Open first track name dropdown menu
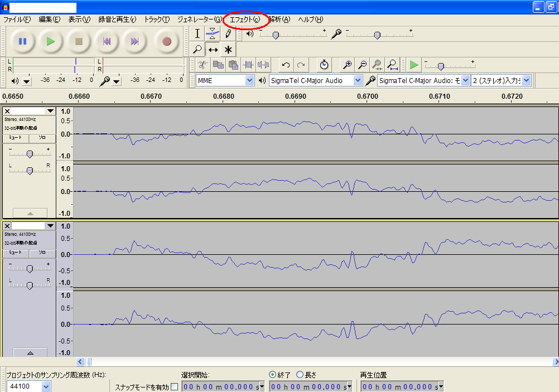Image resolution: width=559 pixels, height=392 pixels. click(x=50, y=111)
